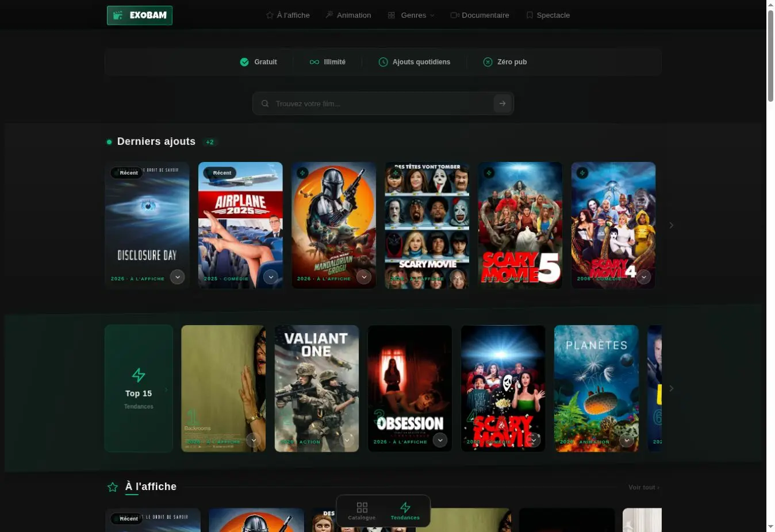Viewport: 775px width, 532px height.
Task: Open the Catalogue grid icon in bottom bar
Action: click(362, 507)
